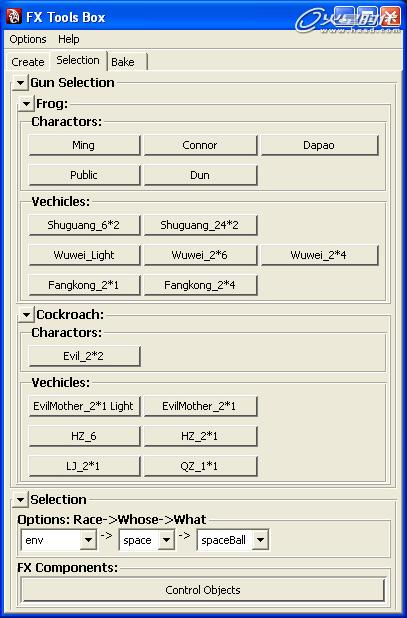Viewport: 407px width, 618px height.
Task: Open the Options menu
Action: pyautogui.click(x=28, y=39)
